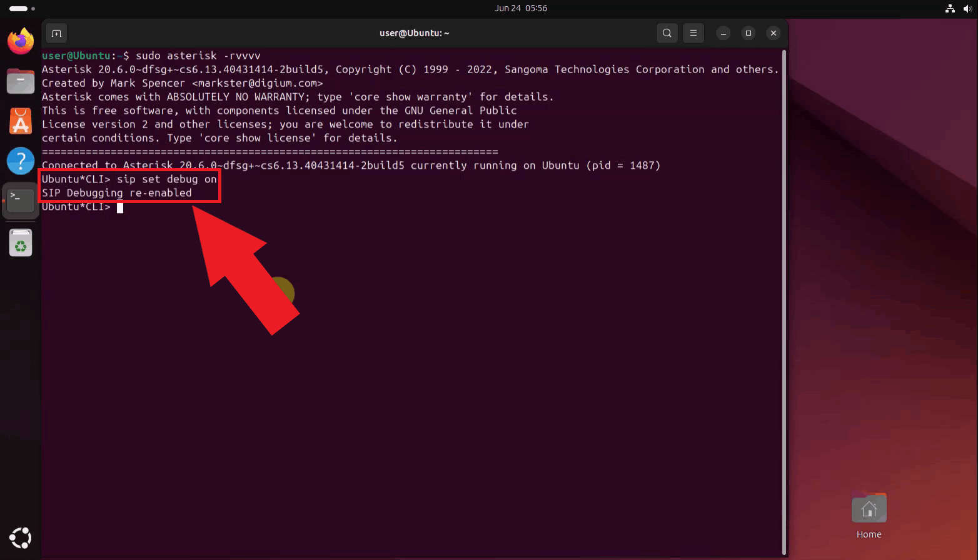Click the 'markster@digium.com' email text
Screen dimensions: 978x560
[x=258, y=83]
